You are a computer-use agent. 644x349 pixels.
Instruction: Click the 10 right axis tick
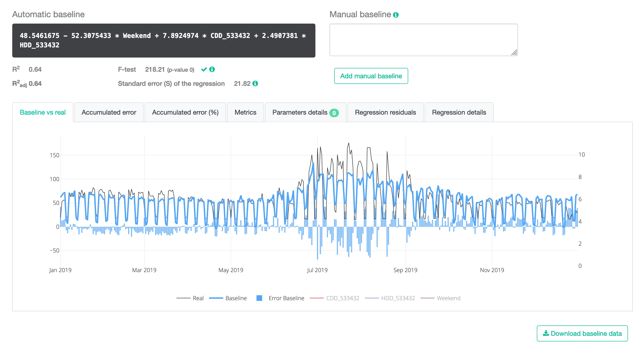(x=582, y=154)
